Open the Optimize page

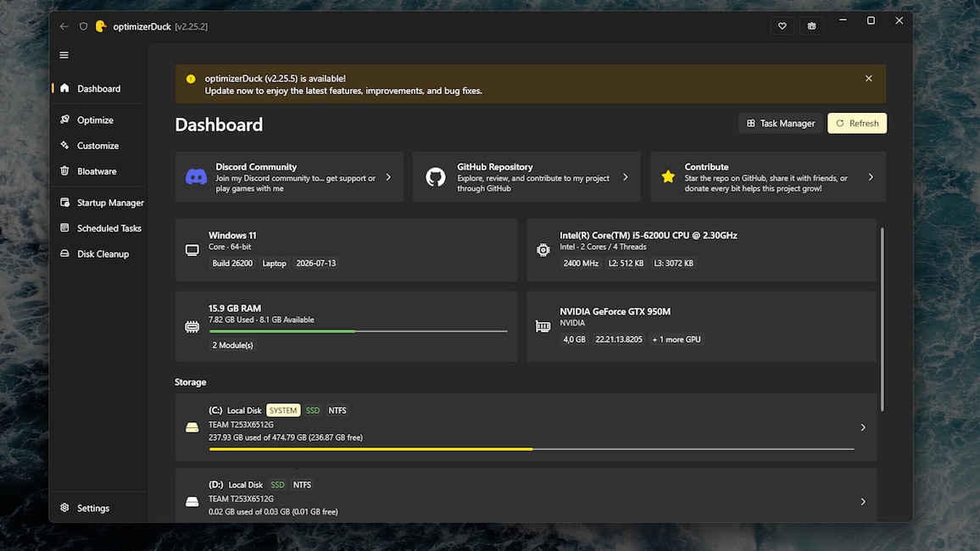[98, 120]
